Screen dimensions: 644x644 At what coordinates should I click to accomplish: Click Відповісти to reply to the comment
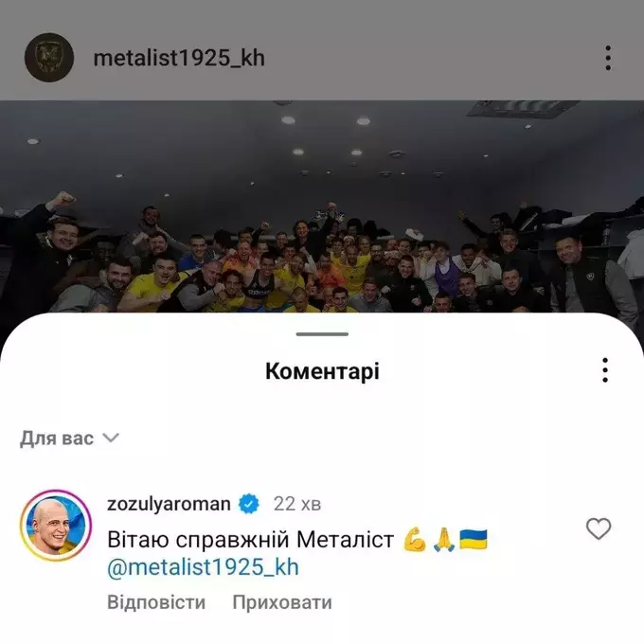click(156, 602)
